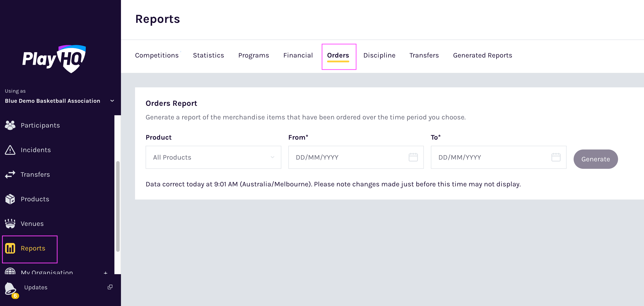The height and width of the screenshot is (306, 644).
Task: Expand My Organisation with the plus control
Action: [106, 273]
